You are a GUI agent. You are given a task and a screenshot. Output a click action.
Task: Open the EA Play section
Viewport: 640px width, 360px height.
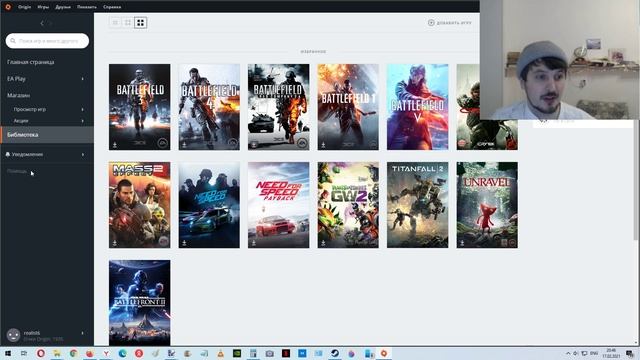[16, 79]
